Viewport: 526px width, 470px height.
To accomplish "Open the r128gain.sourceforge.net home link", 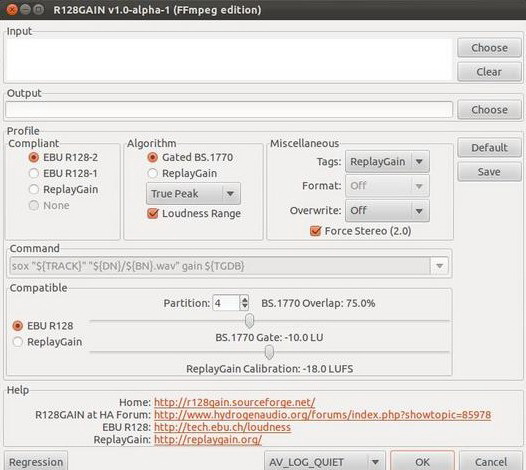I will [x=234, y=402].
